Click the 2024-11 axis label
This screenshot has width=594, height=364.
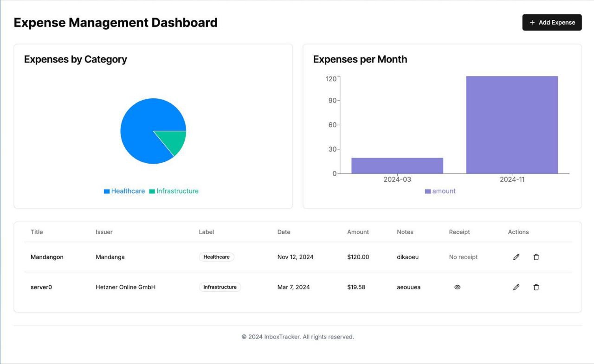click(512, 179)
